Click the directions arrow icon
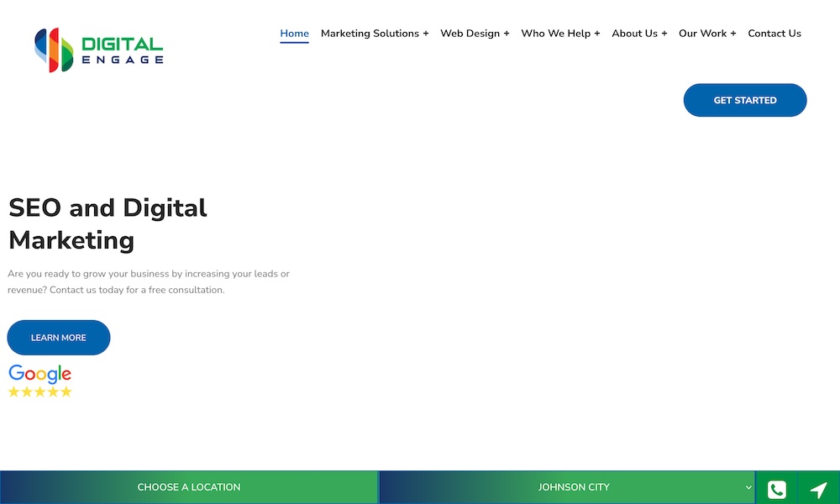 pos(818,488)
